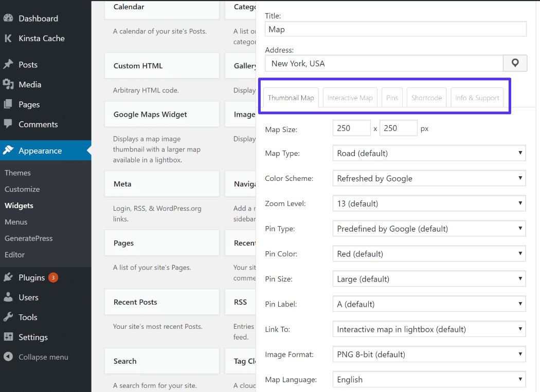Open the Pin Color dropdown
The height and width of the screenshot is (392, 540).
(429, 253)
